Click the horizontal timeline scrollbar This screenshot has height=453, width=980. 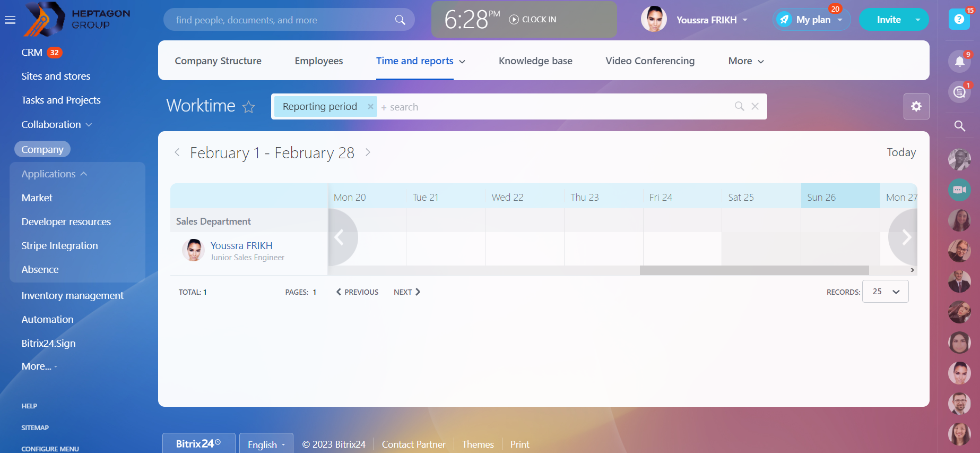(x=754, y=270)
